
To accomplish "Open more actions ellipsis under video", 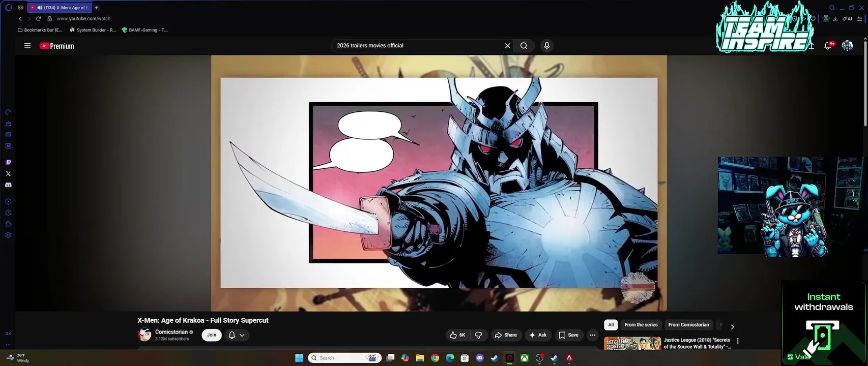I will coord(592,335).
